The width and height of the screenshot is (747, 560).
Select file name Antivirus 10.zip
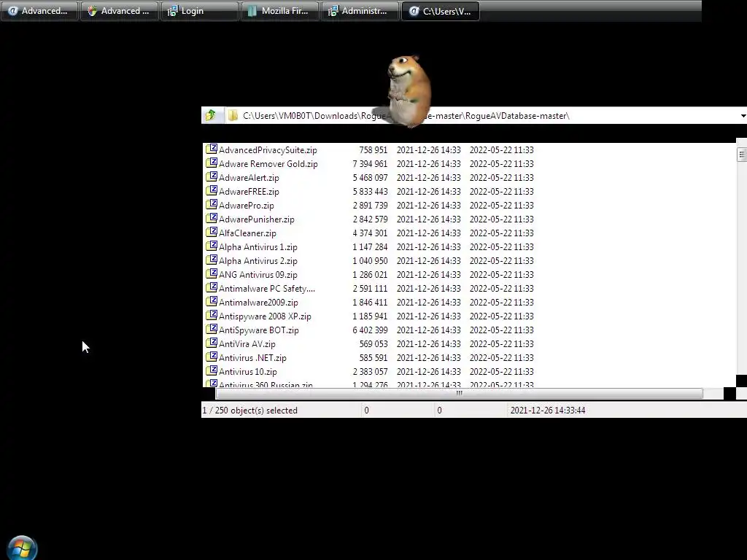point(248,371)
